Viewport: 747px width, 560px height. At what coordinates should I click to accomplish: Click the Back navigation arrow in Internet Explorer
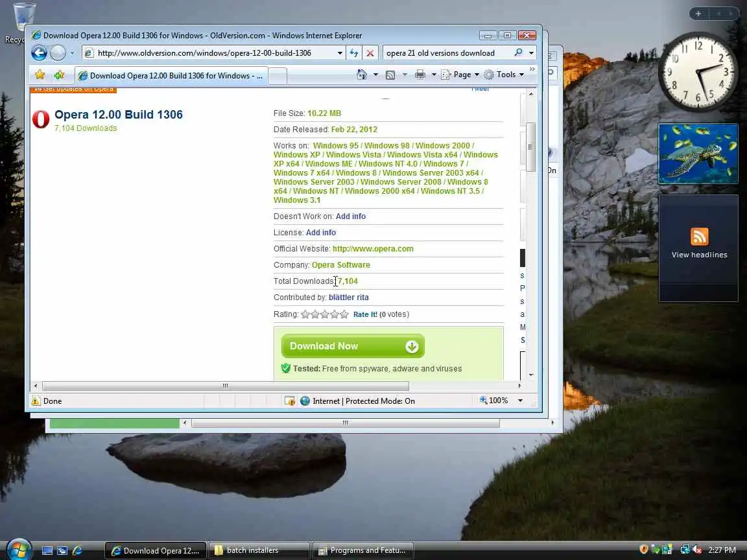coord(39,53)
